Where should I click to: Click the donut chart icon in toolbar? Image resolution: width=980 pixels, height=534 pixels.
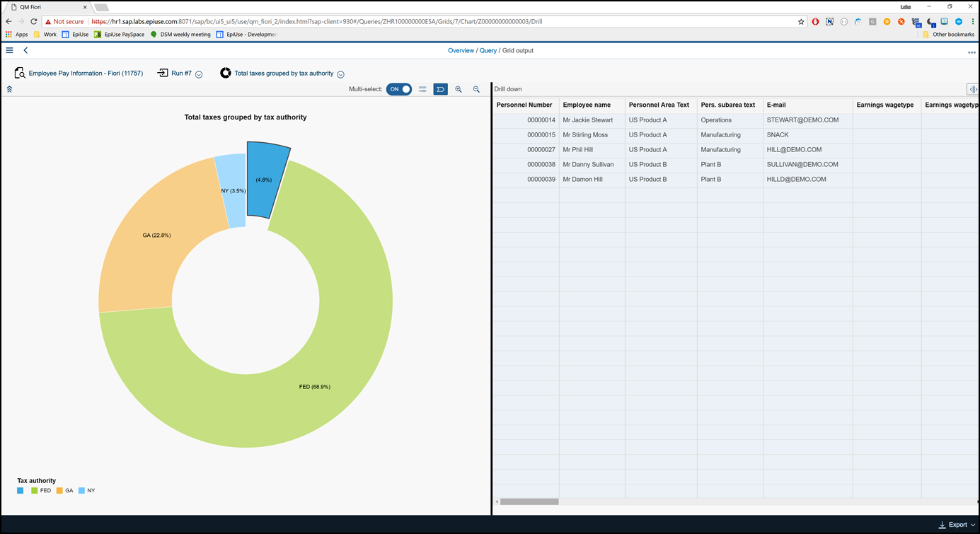click(226, 73)
